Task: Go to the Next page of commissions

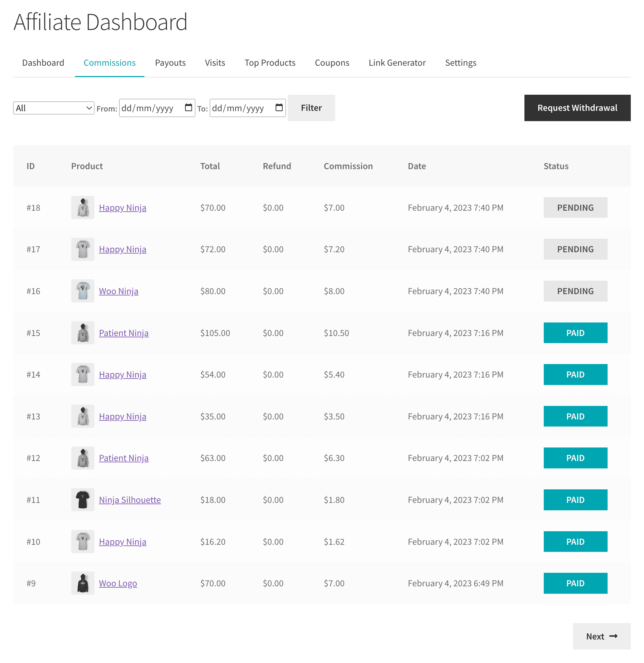Action: [601, 636]
